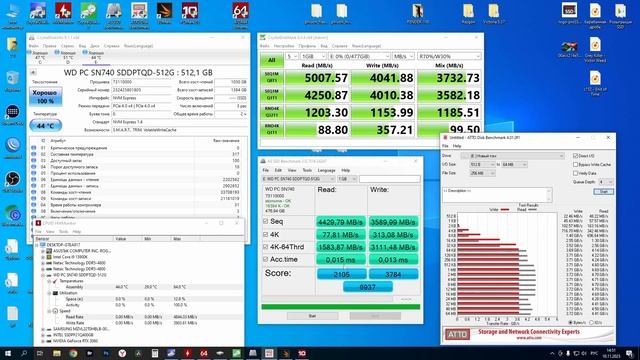Open Файл menu in CrystalDiskMark
Image resolution: width=640 pixels, height=360 pixels.
[264, 46]
